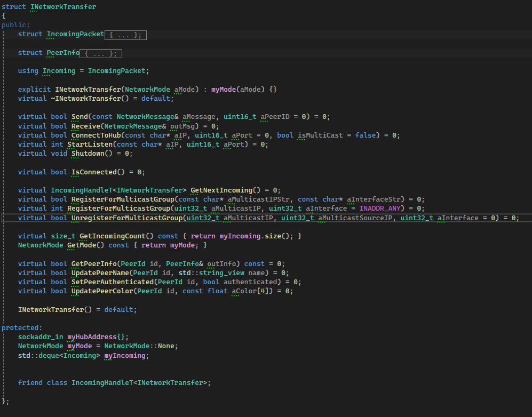The height and width of the screenshot is (417, 532).
Task: Place cursor on the Receive method name
Action: point(85,126)
